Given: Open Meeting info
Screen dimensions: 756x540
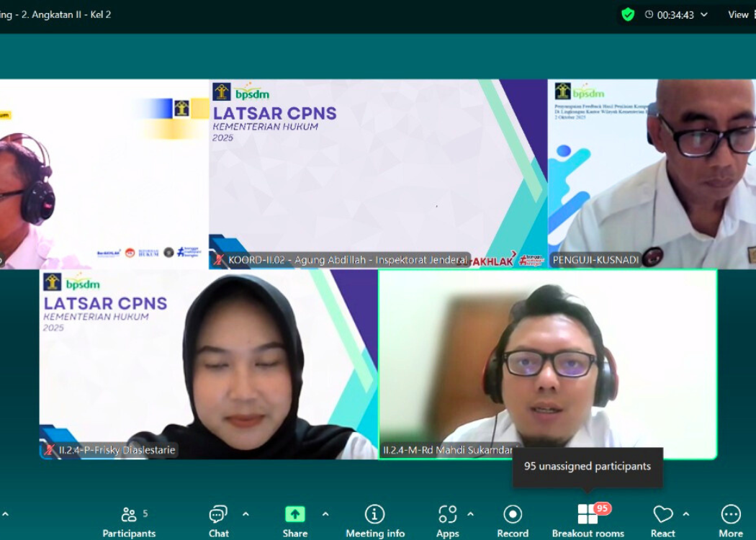Looking at the screenshot, I should point(374,521).
